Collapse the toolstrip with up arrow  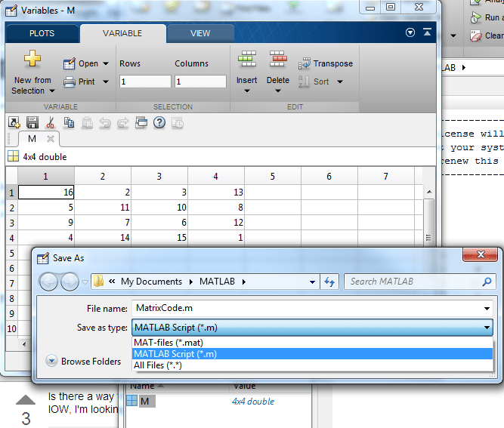click(427, 32)
